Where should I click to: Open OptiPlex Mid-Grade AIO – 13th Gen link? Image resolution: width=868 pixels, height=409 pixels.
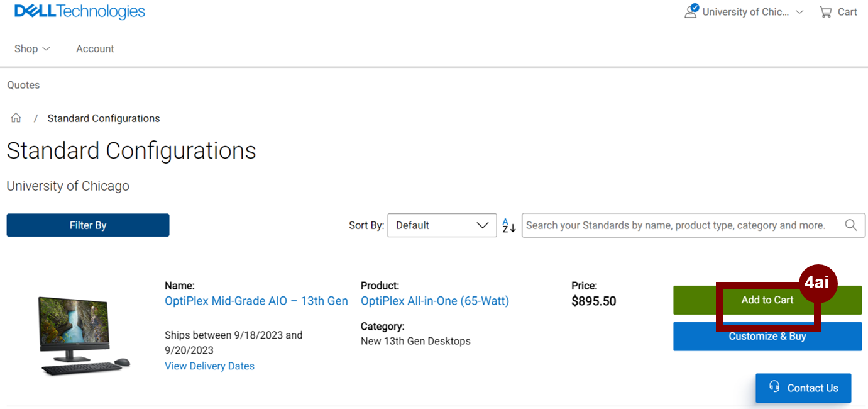256,301
